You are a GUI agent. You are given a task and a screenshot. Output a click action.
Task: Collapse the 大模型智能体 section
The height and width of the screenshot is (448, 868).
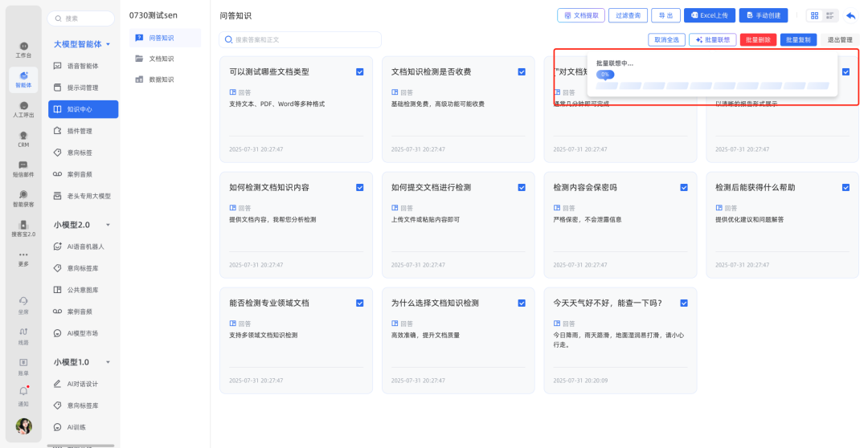[108, 44]
